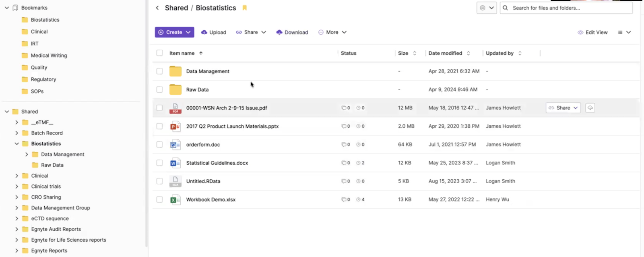Sort by the Date modified column
The width and height of the screenshot is (644, 257).
pyautogui.click(x=445, y=53)
